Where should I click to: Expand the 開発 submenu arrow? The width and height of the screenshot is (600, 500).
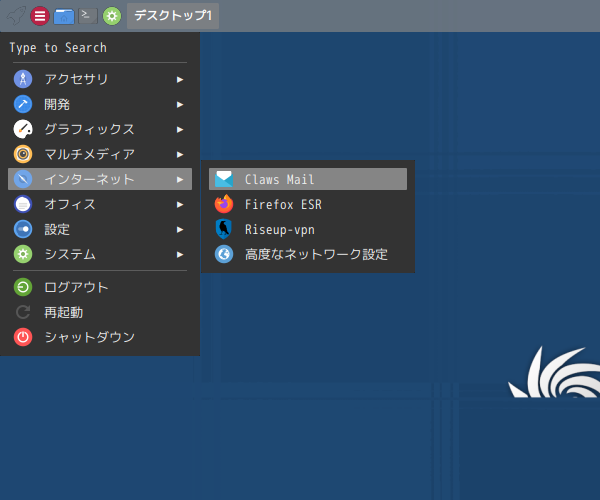tap(180, 104)
